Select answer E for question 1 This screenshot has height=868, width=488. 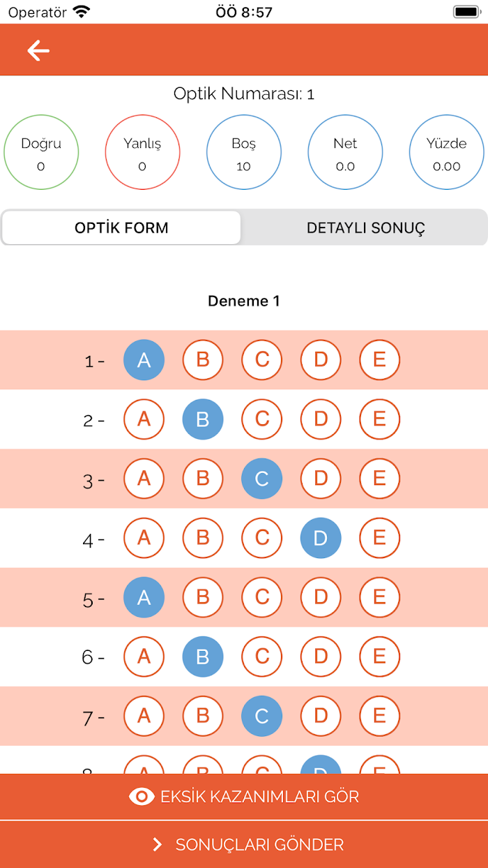[x=380, y=360]
